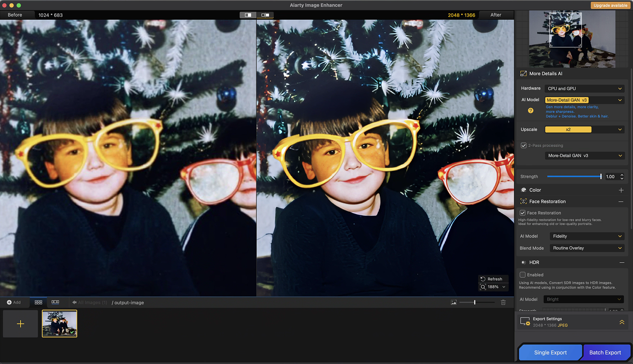Click the Export Settings monitor-gear icon
633x364 pixels.
(x=525, y=321)
